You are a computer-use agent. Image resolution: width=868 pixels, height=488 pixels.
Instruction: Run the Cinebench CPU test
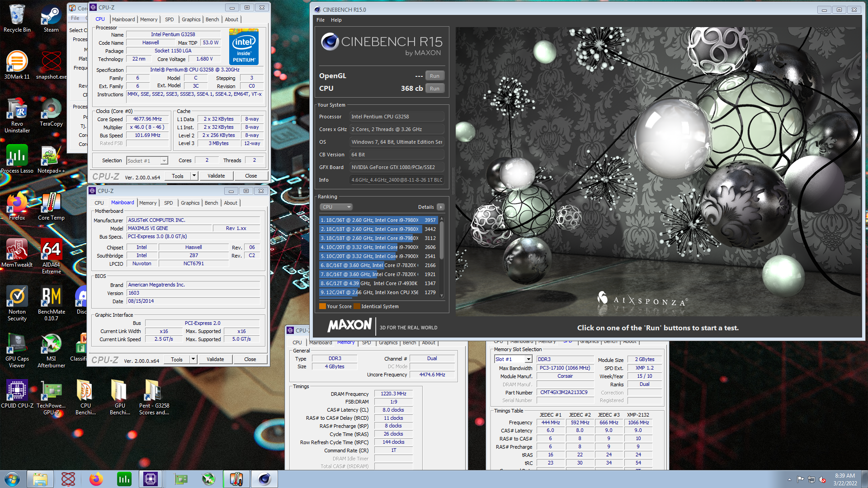point(434,89)
